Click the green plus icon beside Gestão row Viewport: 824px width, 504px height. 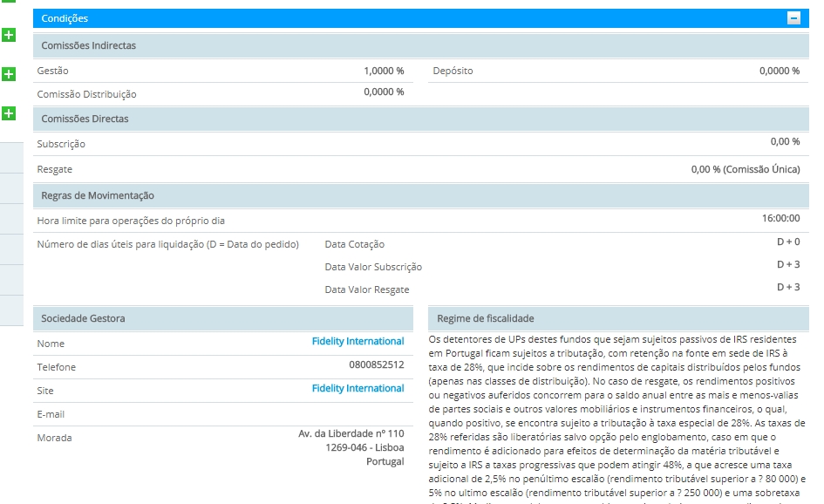(x=9, y=75)
